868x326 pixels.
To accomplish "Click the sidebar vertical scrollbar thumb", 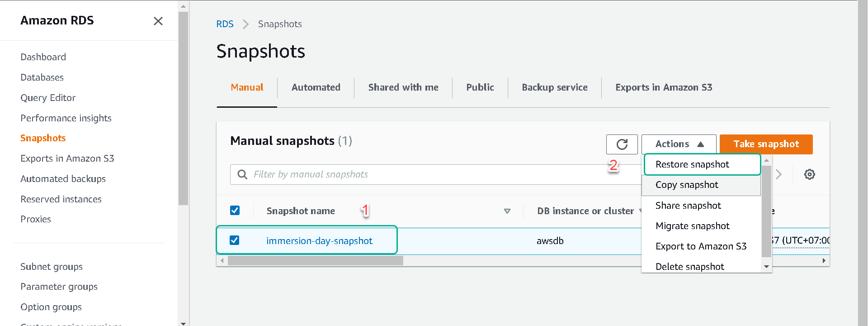I will point(183,109).
